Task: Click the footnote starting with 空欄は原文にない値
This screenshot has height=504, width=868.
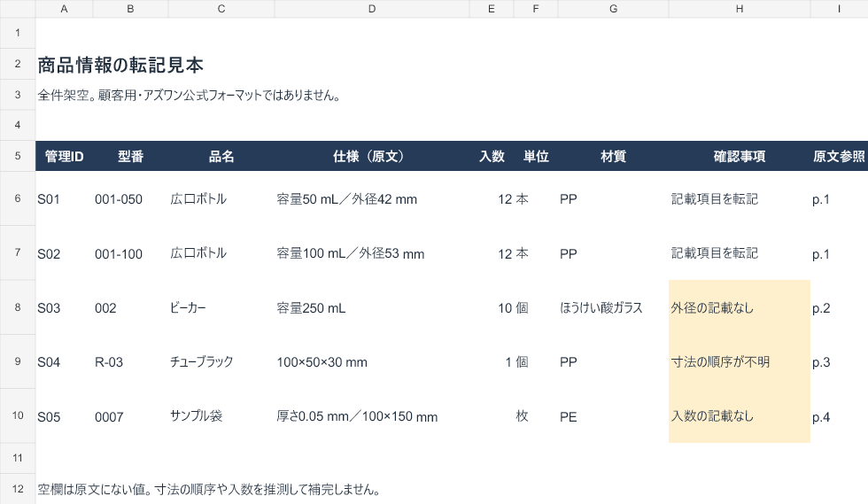Action: 209,490
